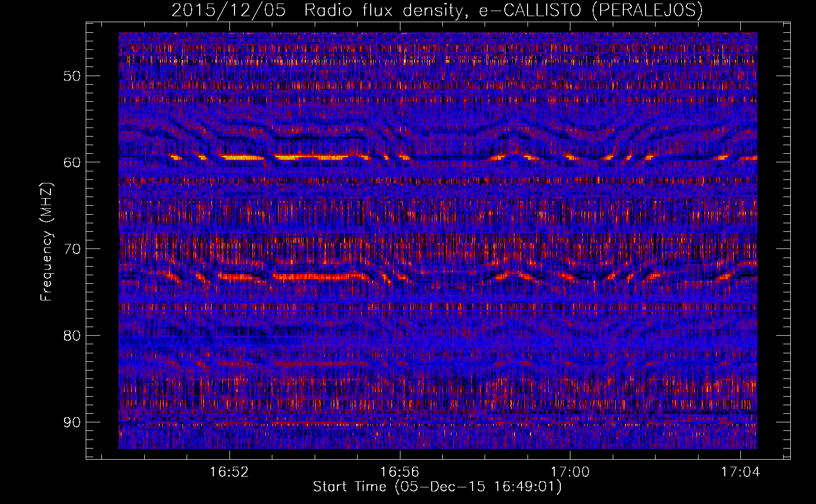This screenshot has height=504, width=816.
Task: Click the 50 frequency tick label
Action: click(72, 77)
